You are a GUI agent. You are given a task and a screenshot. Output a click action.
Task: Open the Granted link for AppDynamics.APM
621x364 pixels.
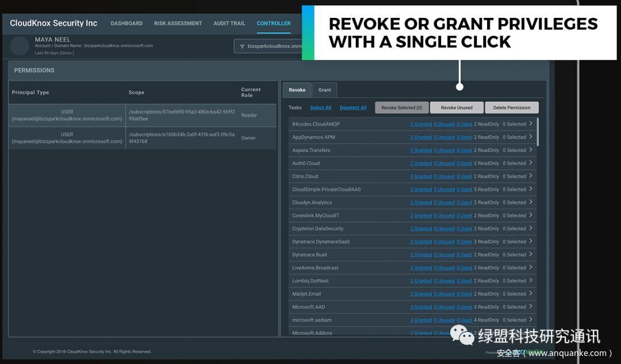[x=421, y=137]
